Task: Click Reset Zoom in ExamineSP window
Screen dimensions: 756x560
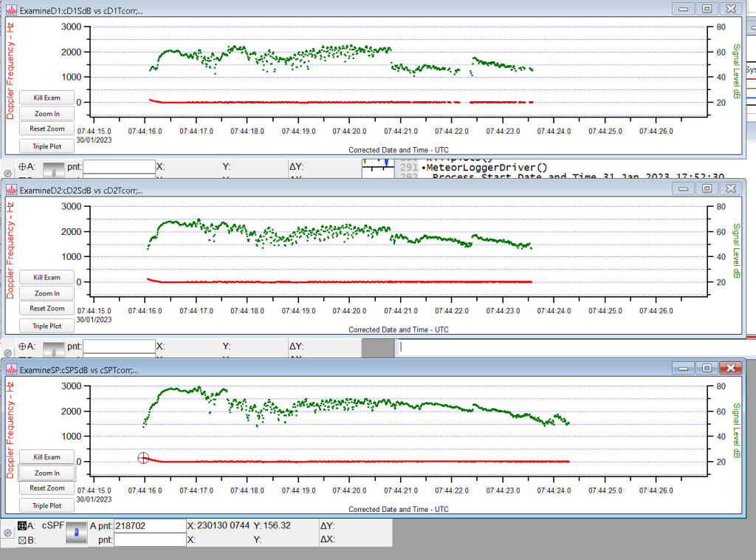Action: pyautogui.click(x=47, y=488)
